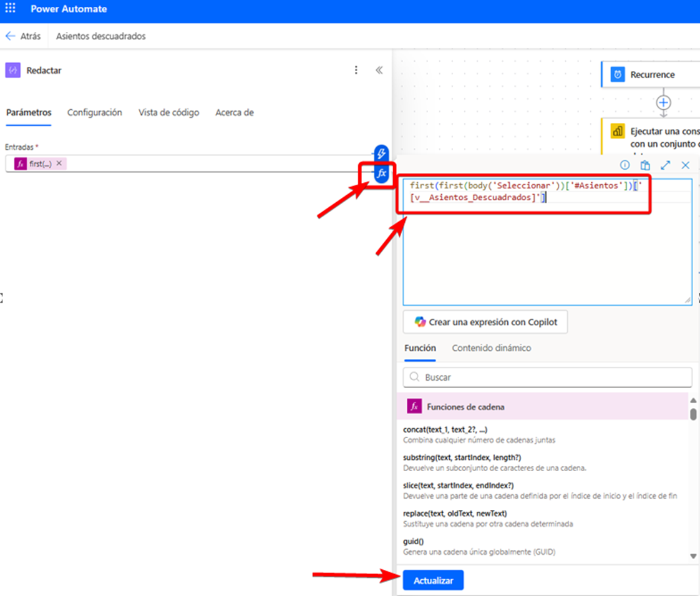
Task: Collapse the Redactar panel with double chevron
Action: tap(379, 71)
